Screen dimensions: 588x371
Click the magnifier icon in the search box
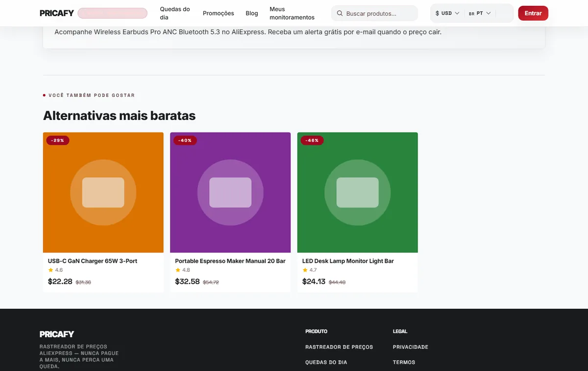pyautogui.click(x=340, y=13)
